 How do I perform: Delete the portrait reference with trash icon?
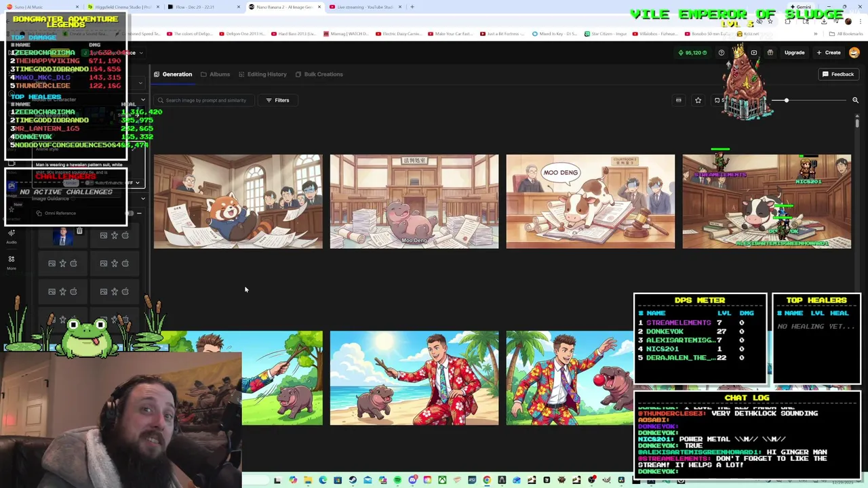tap(79, 232)
